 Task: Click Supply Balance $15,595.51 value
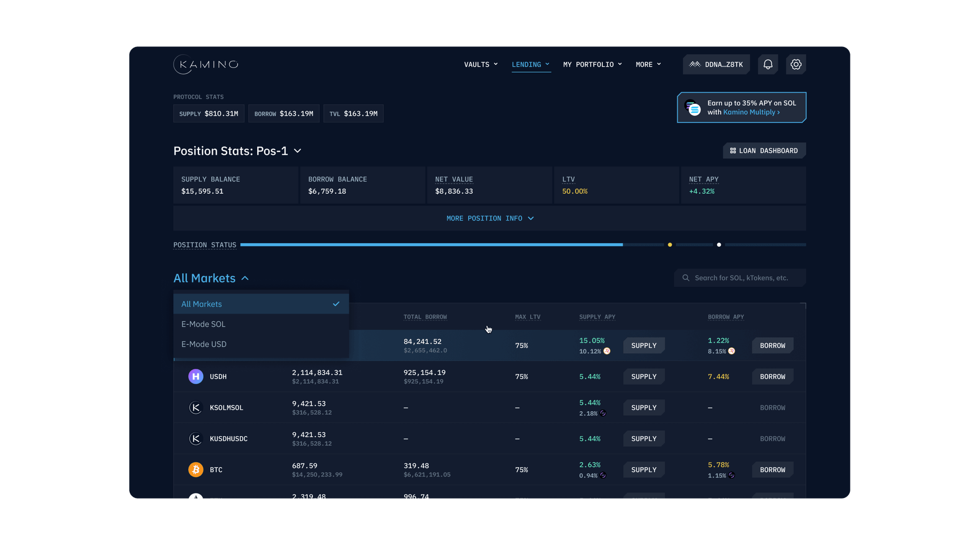click(x=202, y=191)
